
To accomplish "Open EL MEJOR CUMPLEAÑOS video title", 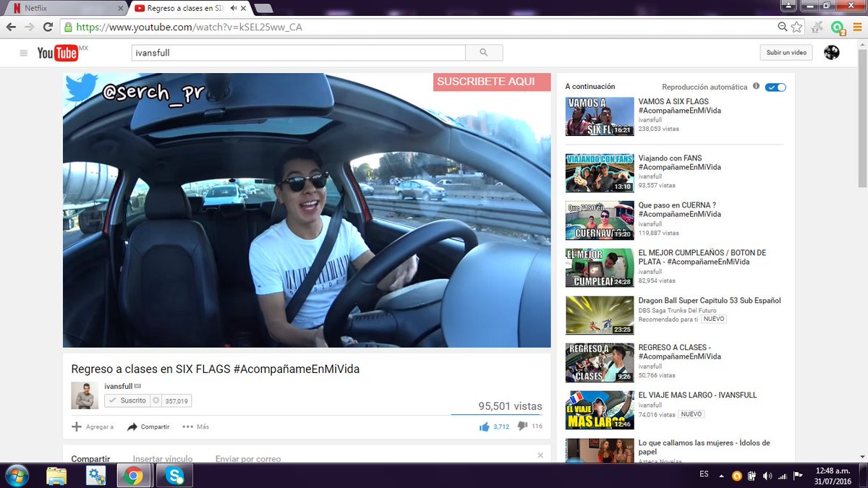I will [702, 257].
